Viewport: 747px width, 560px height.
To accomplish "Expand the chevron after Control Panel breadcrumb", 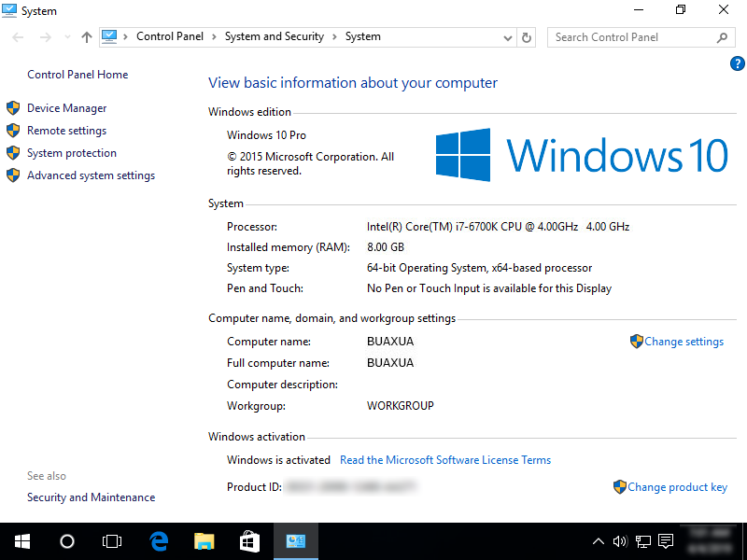I will 214,37.
